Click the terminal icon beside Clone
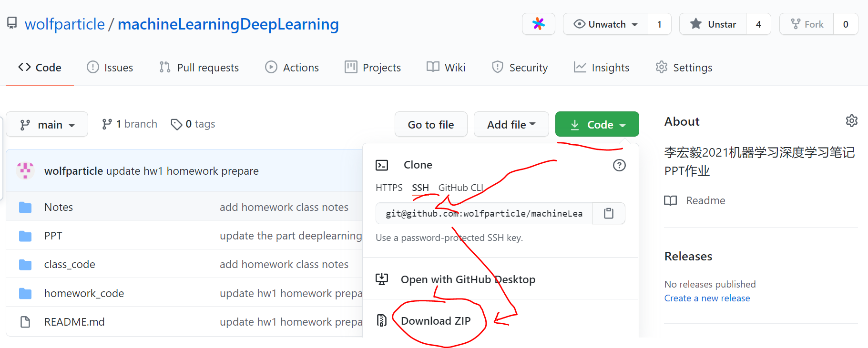Screen dimensions: 868x348 (x=382, y=165)
